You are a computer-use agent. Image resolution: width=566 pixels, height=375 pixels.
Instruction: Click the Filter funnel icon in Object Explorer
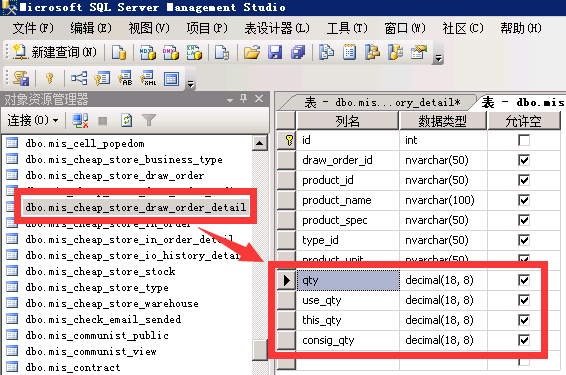[x=149, y=121]
